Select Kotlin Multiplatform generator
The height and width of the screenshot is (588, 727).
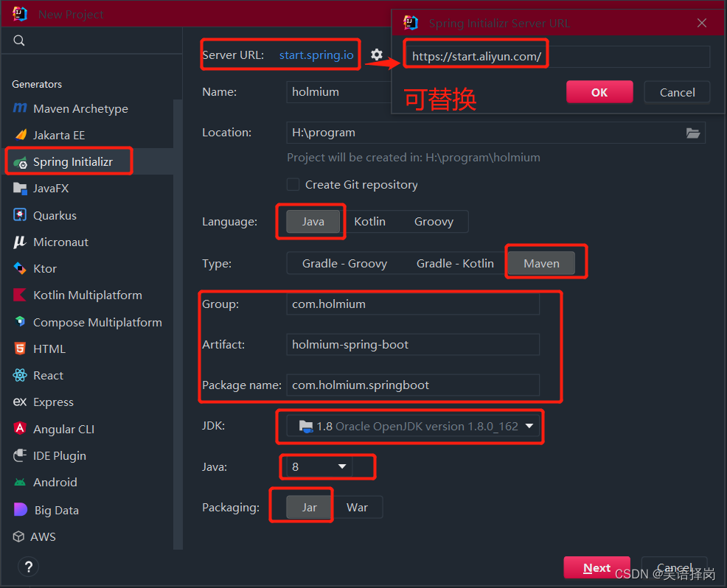click(88, 295)
